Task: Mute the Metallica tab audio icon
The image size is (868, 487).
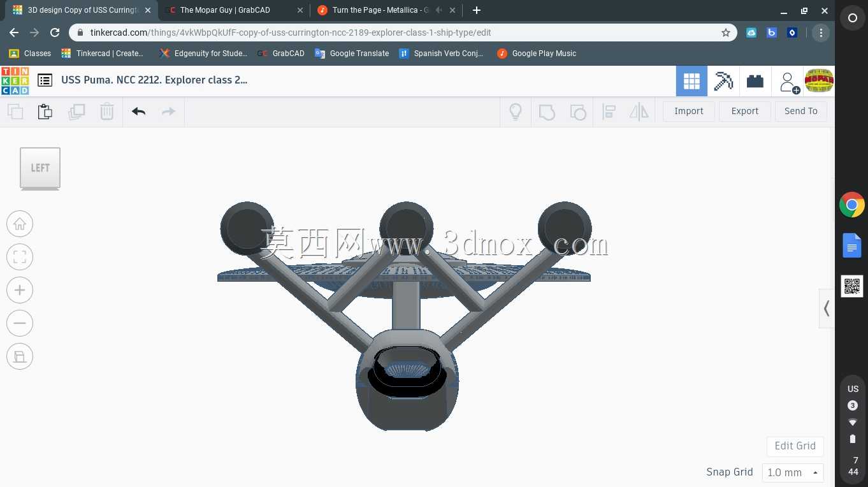Action: [438, 10]
